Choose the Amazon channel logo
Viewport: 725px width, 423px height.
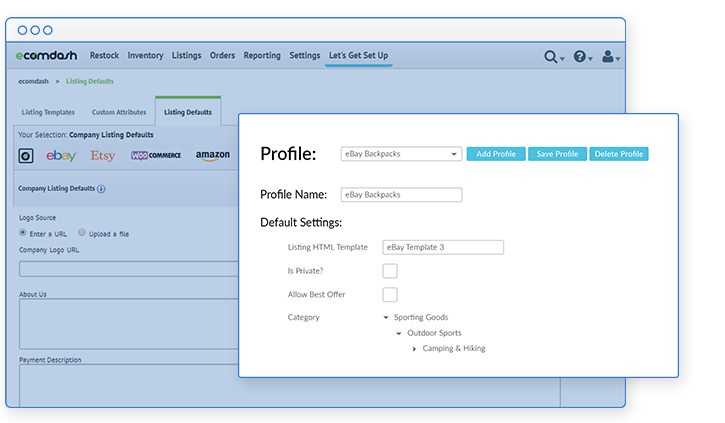tap(212, 155)
